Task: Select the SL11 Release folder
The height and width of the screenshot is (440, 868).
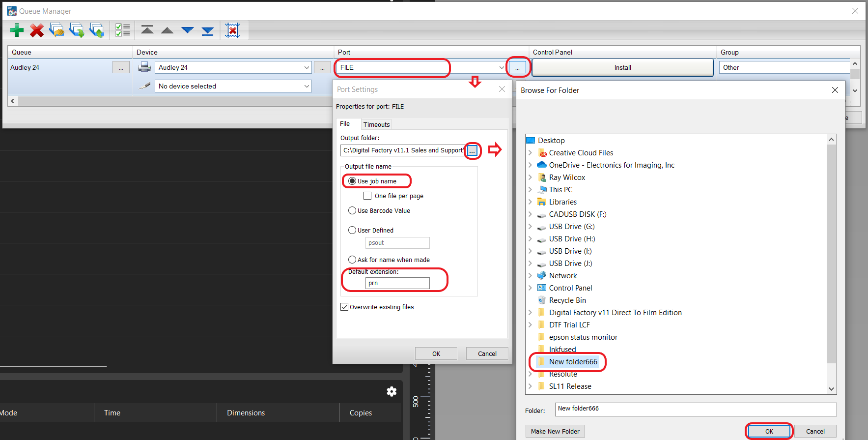Action: tap(570, 386)
